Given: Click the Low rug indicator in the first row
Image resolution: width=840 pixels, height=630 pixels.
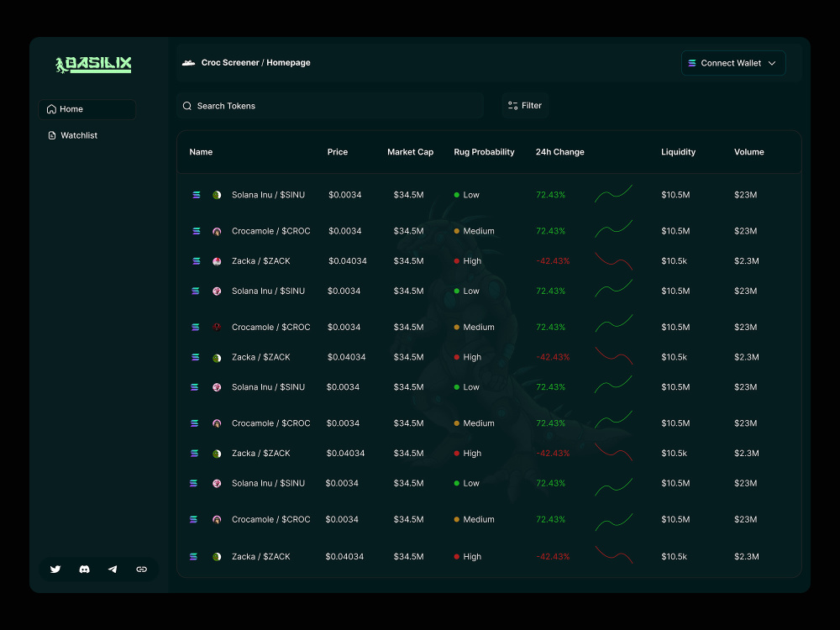Looking at the screenshot, I should 466,195.
